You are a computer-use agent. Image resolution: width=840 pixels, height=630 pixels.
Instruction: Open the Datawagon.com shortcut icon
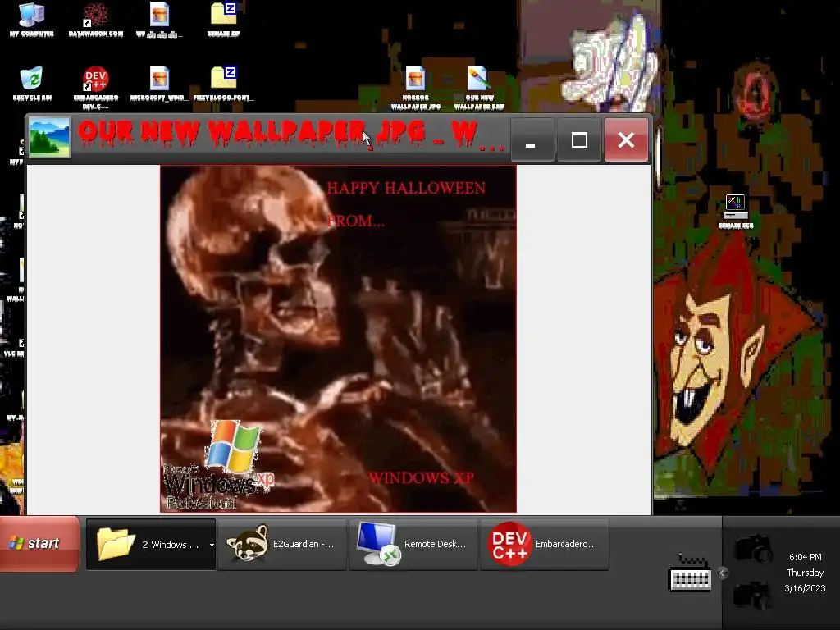tap(96, 20)
